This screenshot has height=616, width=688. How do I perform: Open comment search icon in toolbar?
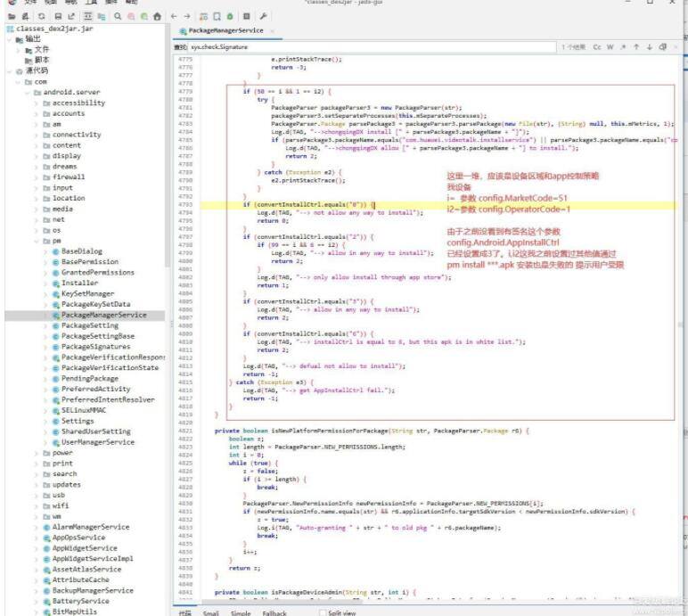143,17
